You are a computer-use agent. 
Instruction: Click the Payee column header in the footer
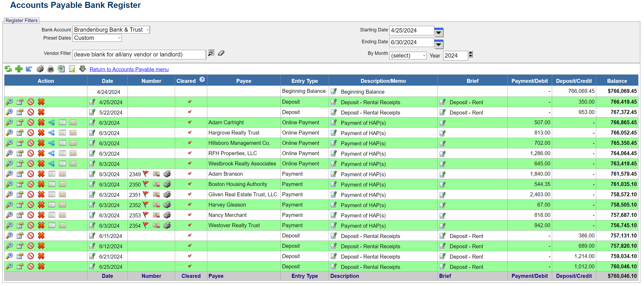(216, 276)
